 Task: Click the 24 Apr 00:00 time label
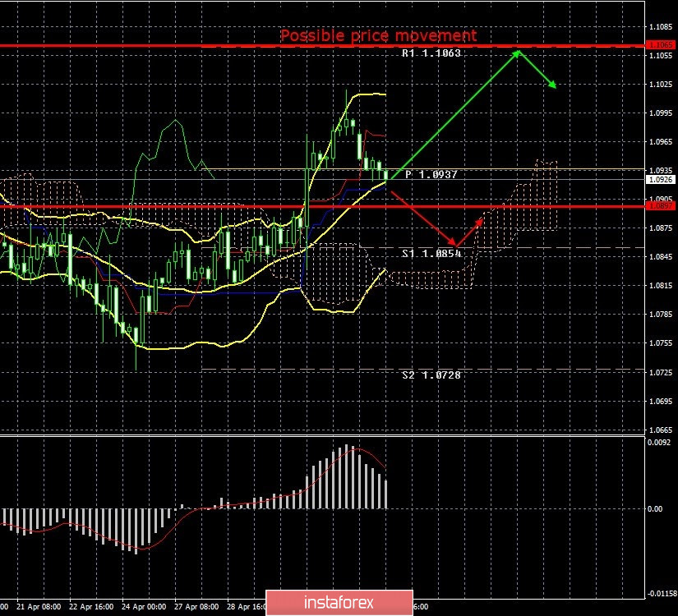(x=144, y=607)
